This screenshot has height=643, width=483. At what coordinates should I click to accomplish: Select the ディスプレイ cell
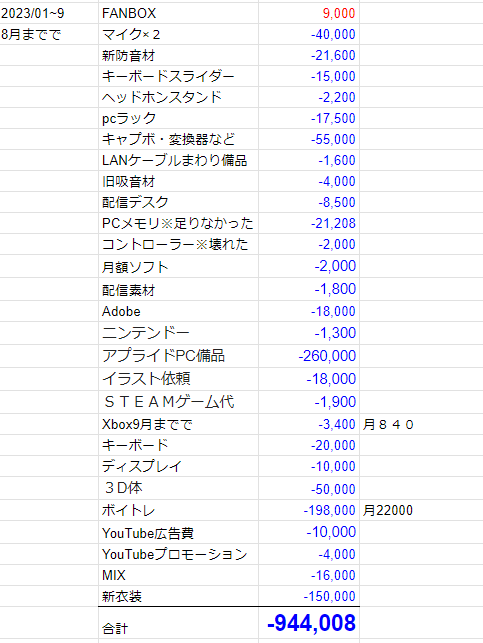178,466
